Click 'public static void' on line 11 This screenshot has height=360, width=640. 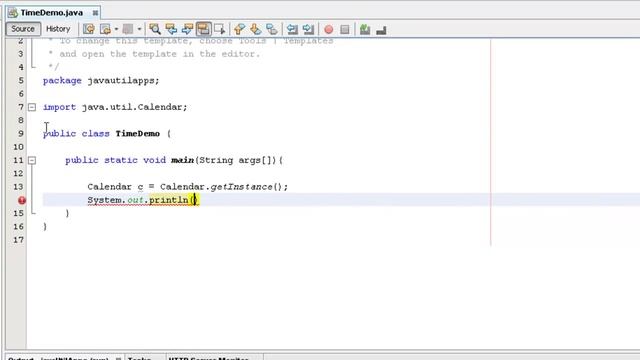(x=116, y=160)
